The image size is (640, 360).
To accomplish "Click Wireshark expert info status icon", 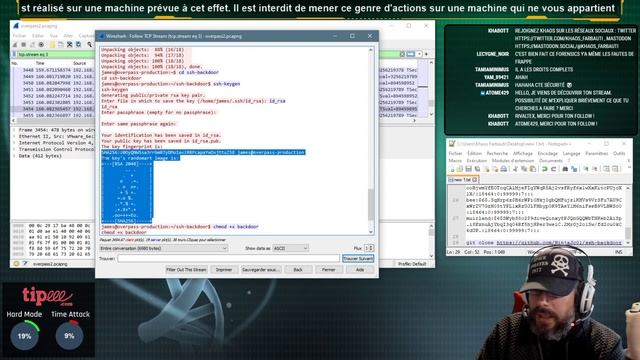I will click(16, 264).
